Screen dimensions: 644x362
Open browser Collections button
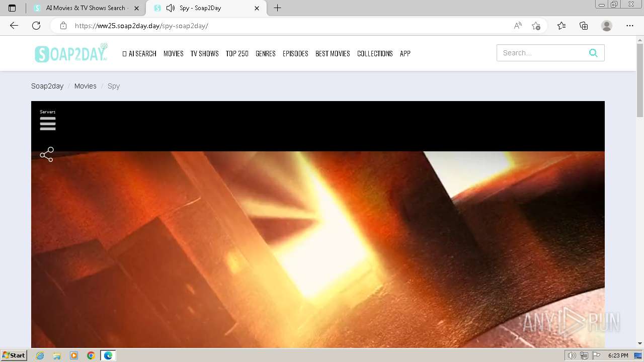tap(584, 26)
